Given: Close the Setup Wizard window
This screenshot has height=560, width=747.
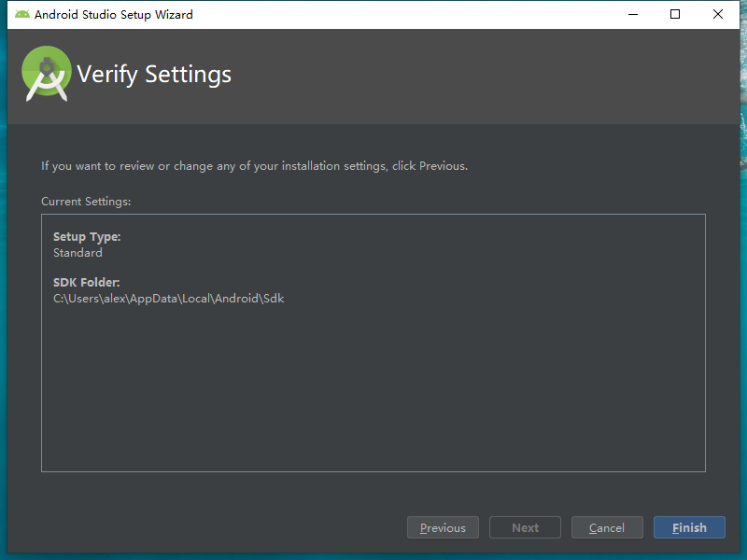Looking at the screenshot, I should click(x=718, y=14).
